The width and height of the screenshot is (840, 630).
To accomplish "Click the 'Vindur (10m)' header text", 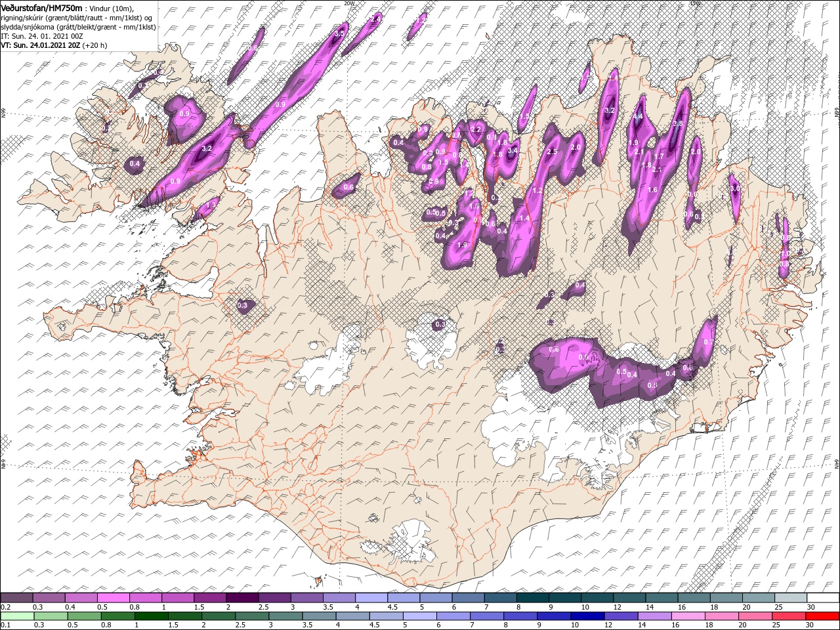I will coord(111,8).
